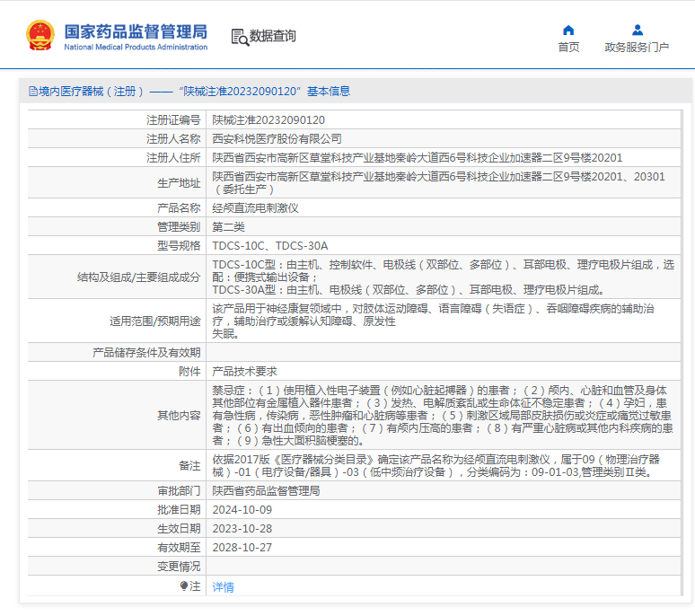Click the national emblem logo
This screenshot has height=616, width=695.
pos(40,35)
